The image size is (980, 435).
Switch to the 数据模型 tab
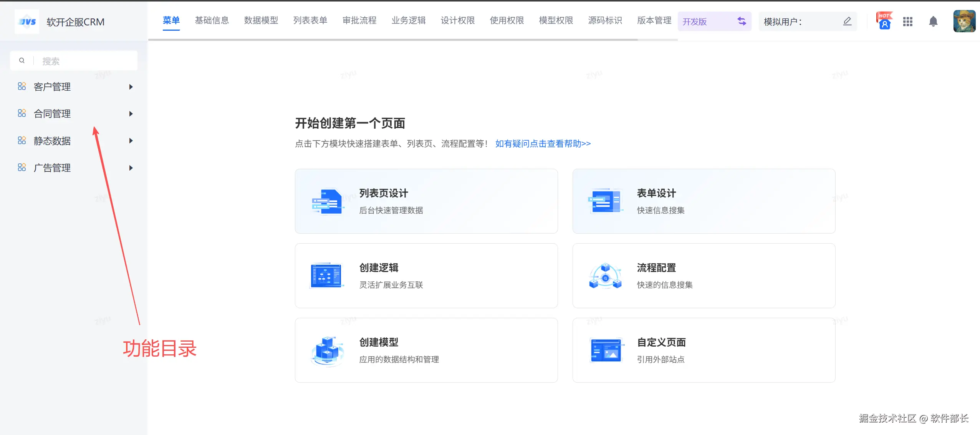click(x=261, y=20)
